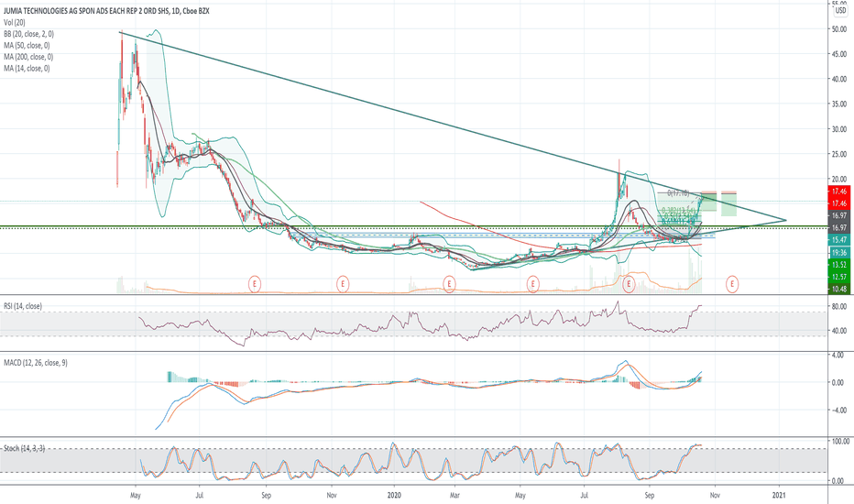Click the green 13.52 price label
Image resolution: width=854 pixels, height=504 pixels.
click(839, 265)
